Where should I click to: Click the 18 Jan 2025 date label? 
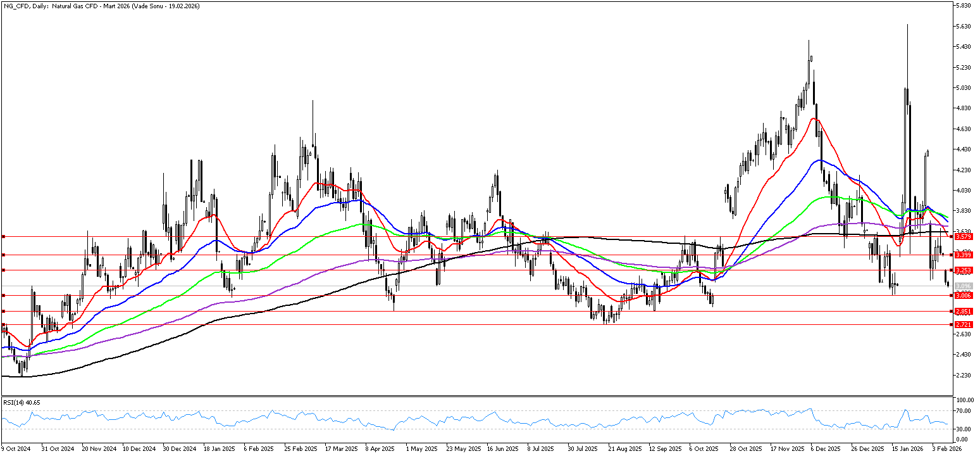(220, 449)
